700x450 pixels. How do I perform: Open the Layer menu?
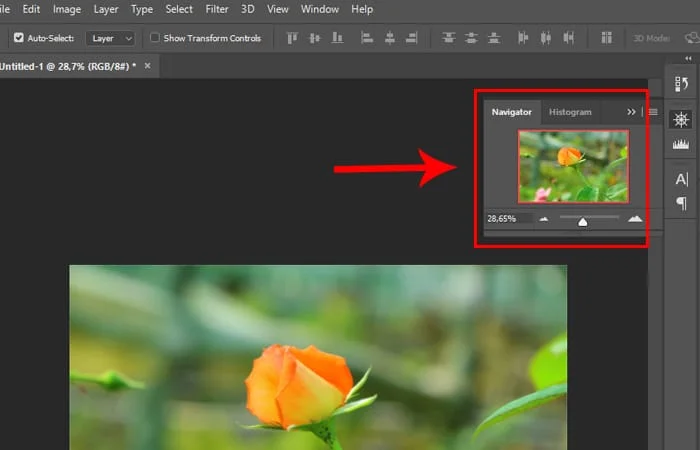coord(106,9)
